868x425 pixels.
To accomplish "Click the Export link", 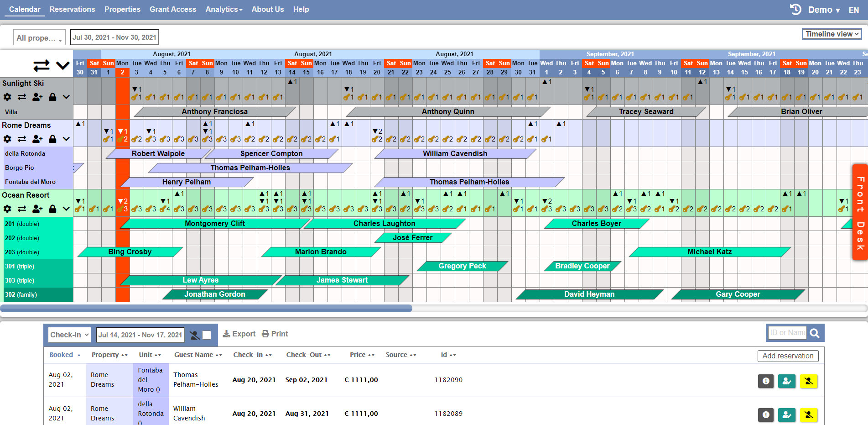I will pyautogui.click(x=239, y=334).
